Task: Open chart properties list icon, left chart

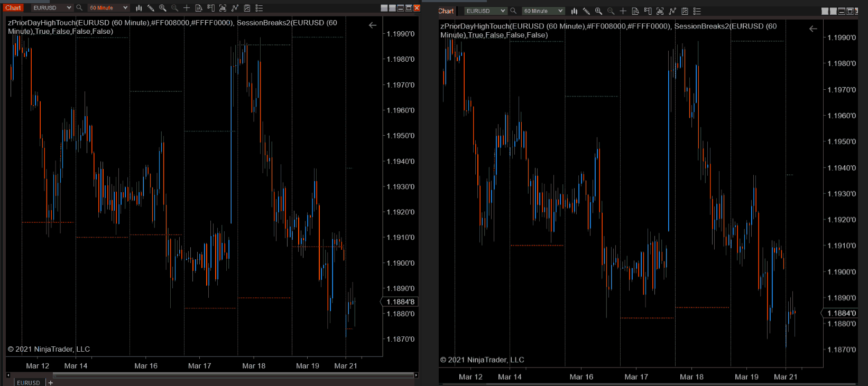Action: point(259,8)
